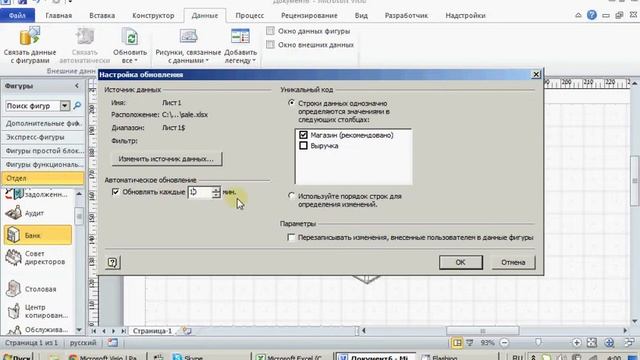The image size is (640, 360).
Task: Open the Разработчик ribbon tab
Action: [406, 16]
